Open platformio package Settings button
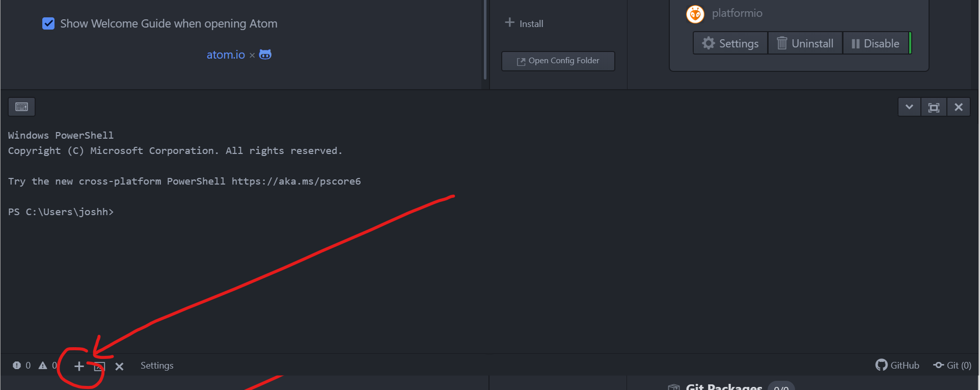 pyautogui.click(x=730, y=43)
